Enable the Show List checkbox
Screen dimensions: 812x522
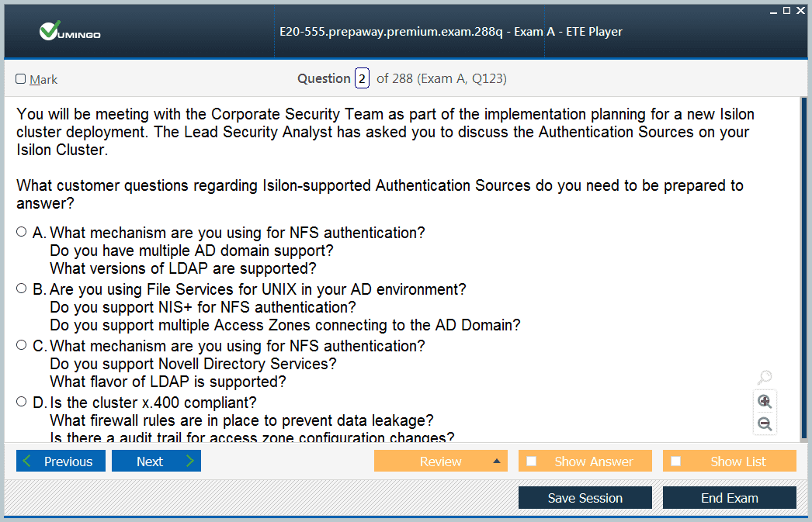pos(676,462)
